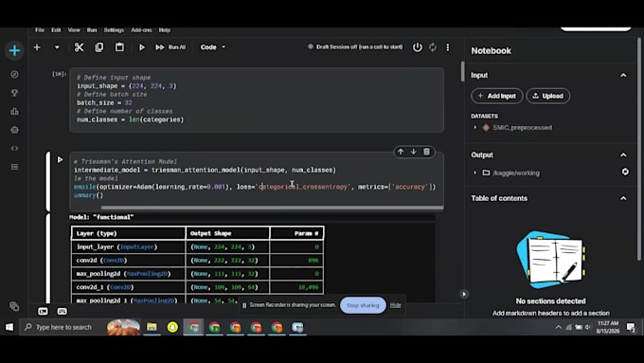Open the console terminal icon at bottom
This screenshot has width=644, height=363.
(44, 312)
